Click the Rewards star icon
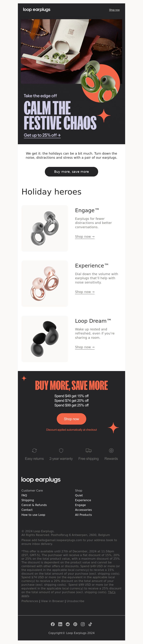 tap(111, 450)
